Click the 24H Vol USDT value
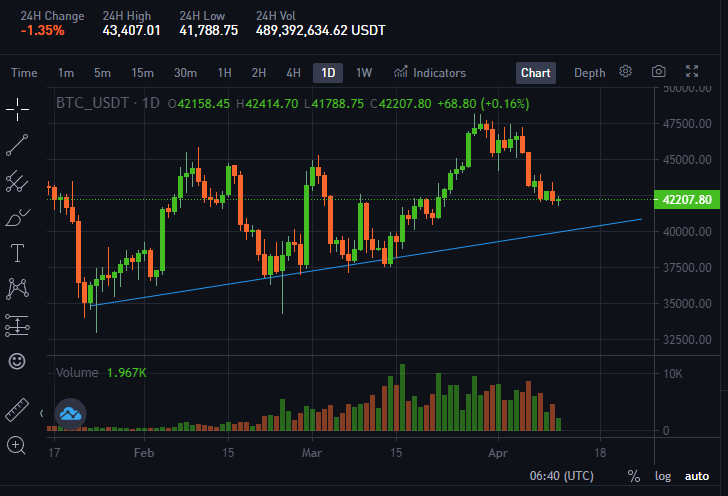 (x=320, y=31)
